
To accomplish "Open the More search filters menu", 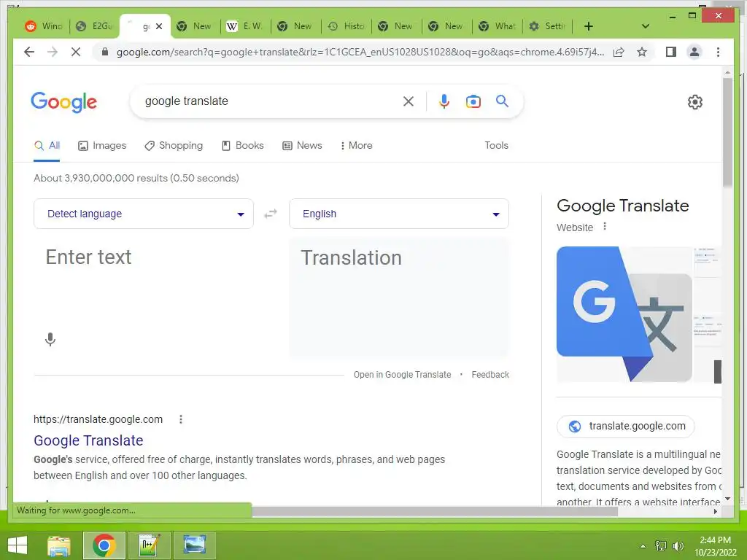I will pyautogui.click(x=356, y=145).
